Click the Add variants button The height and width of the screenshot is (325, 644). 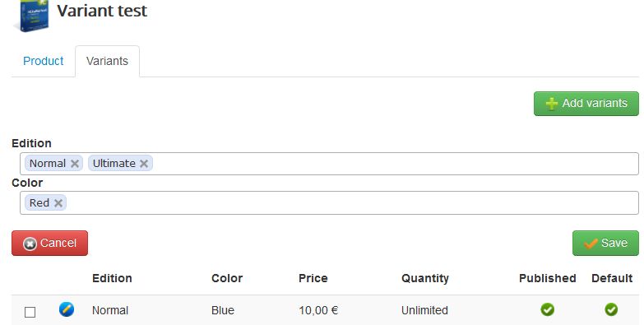click(586, 104)
